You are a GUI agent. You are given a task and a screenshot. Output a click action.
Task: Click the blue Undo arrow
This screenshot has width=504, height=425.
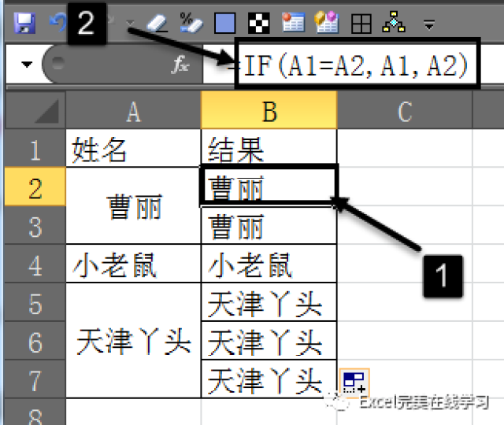[57, 23]
